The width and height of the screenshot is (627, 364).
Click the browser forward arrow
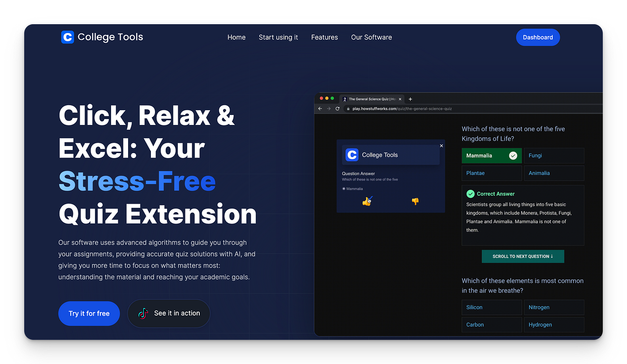pos(329,108)
